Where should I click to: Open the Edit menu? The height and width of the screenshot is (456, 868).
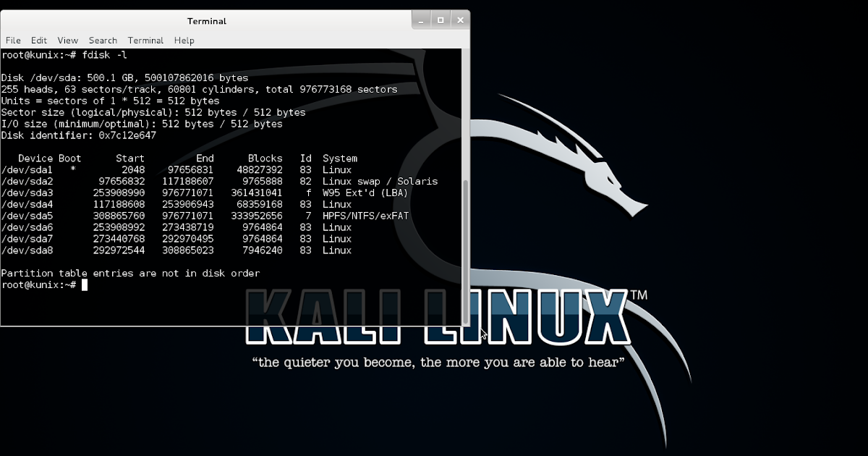[x=39, y=40]
